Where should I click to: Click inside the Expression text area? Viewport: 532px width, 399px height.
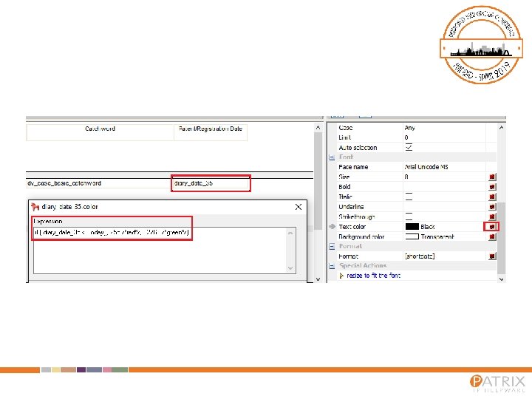click(165, 250)
